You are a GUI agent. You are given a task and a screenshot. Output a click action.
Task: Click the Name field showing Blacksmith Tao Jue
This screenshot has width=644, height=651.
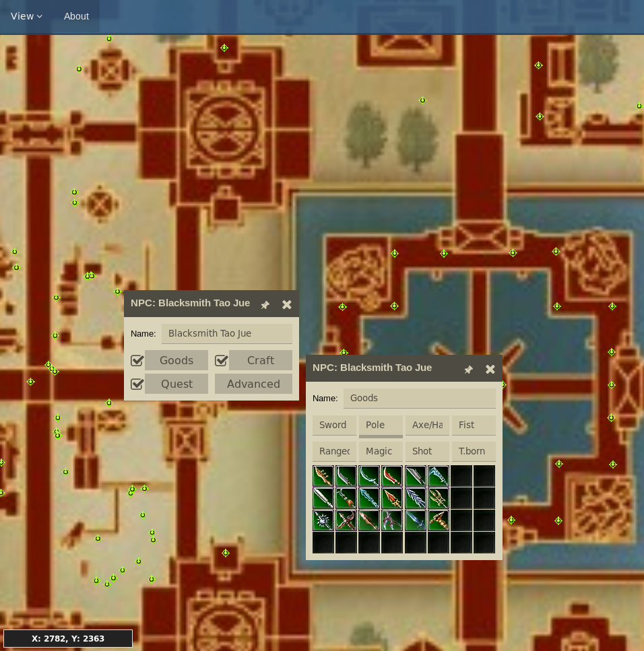pyautogui.click(x=226, y=333)
